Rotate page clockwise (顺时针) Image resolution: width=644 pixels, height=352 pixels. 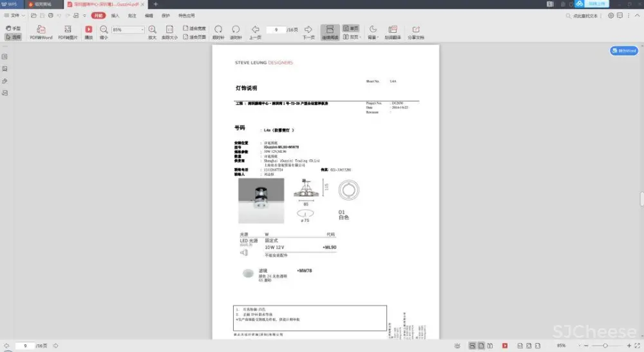click(x=218, y=32)
